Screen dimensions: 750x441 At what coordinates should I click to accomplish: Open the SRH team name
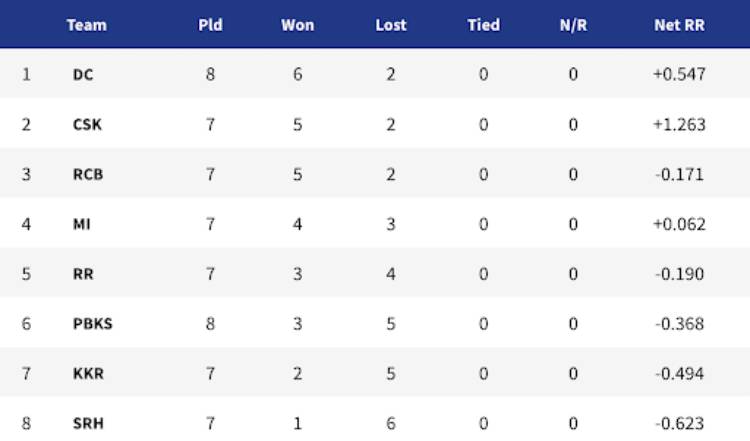pyautogui.click(x=88, y=423)
